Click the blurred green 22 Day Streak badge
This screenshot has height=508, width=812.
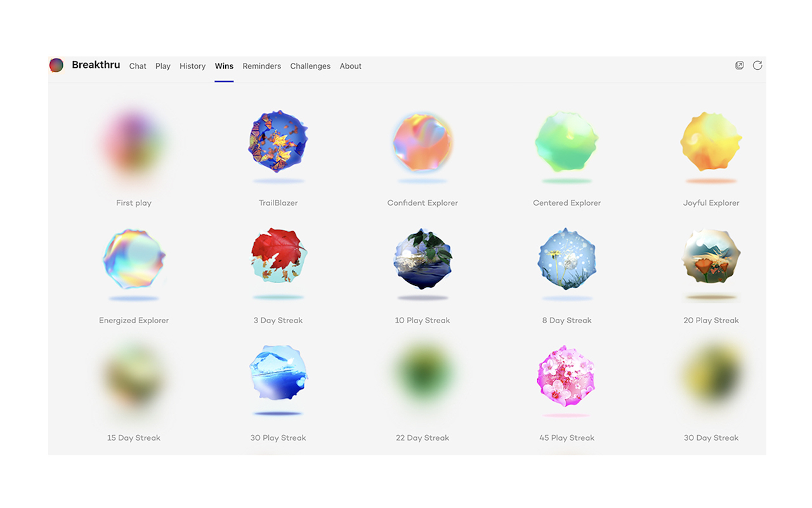click(422, 375)
